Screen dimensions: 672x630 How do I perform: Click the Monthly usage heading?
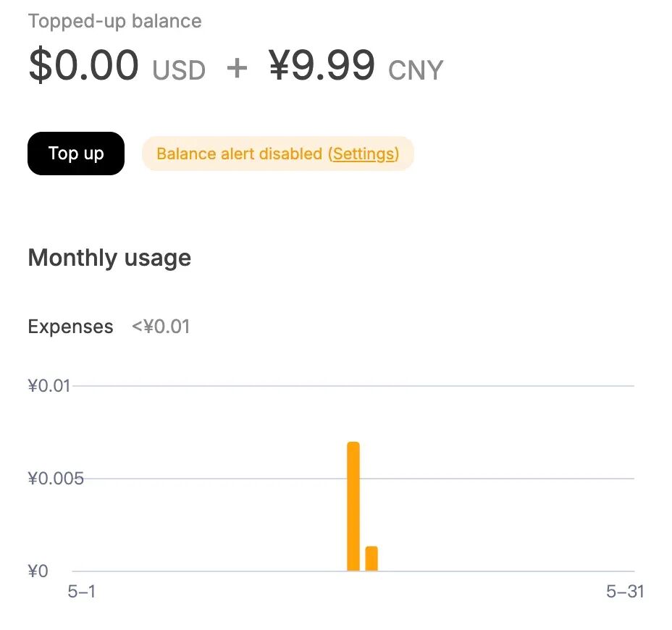click(110, 258)
